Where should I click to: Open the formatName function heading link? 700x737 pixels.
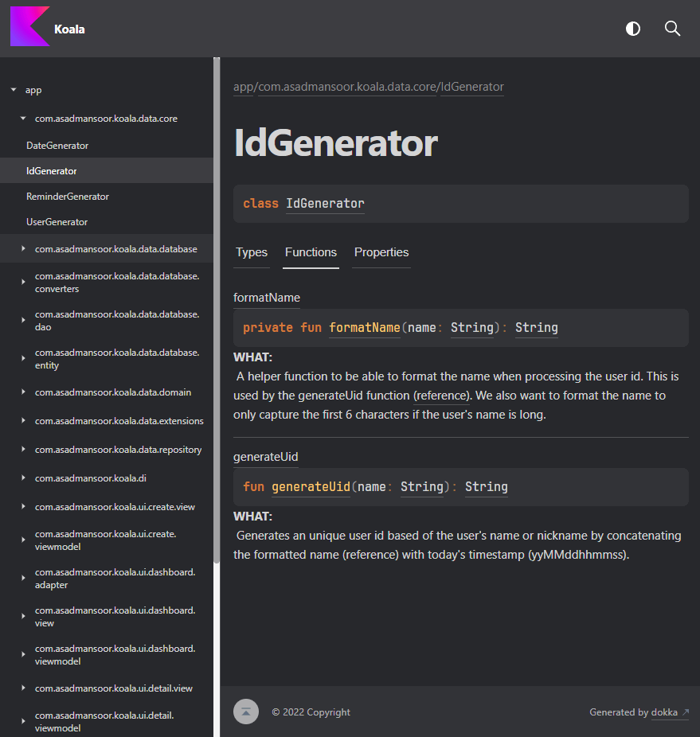(266, 298)
